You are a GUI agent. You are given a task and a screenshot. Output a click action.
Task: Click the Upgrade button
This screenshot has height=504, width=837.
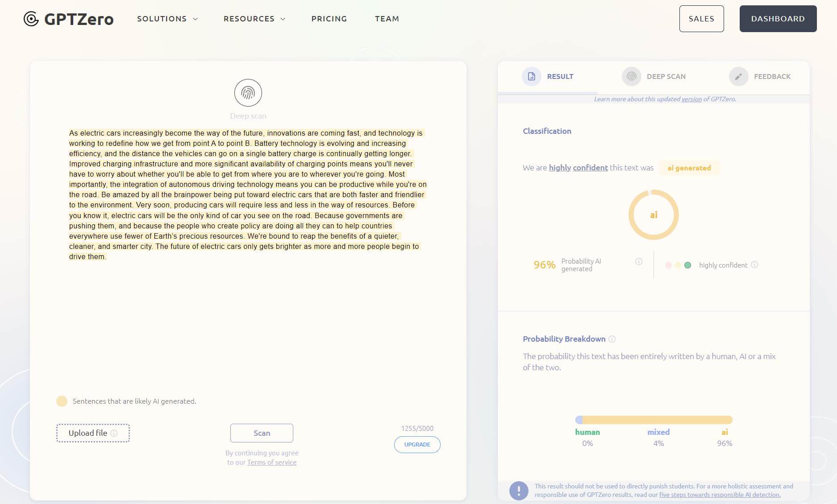coord(417,445)
